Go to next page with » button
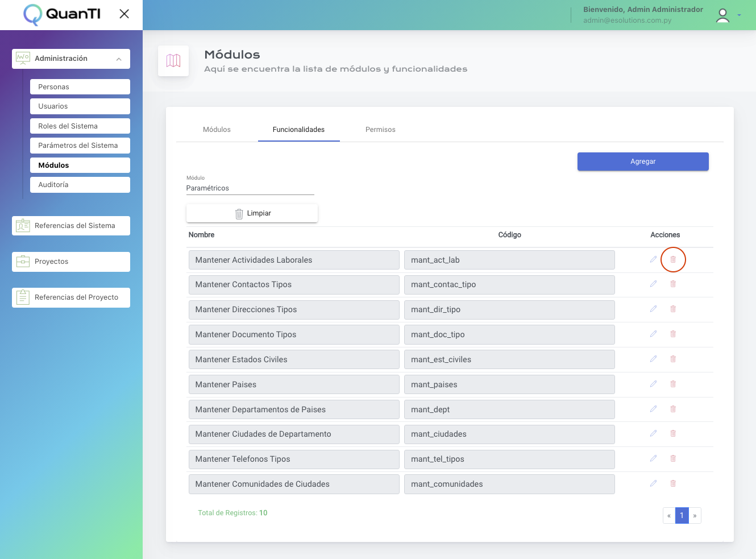The height and width of the screenshot is (559, 756). 695,516
